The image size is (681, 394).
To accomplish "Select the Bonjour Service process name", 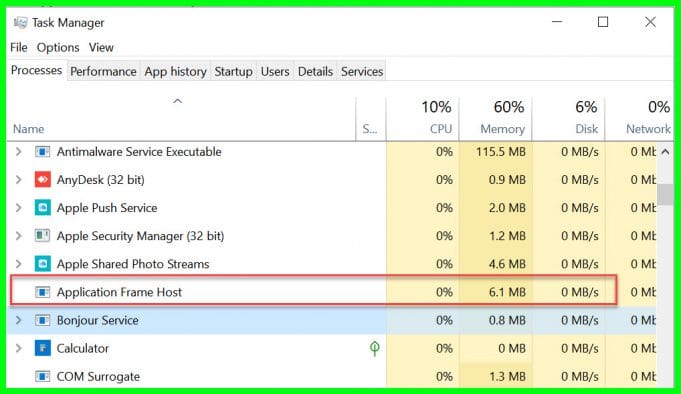I will tap(98, 320).
